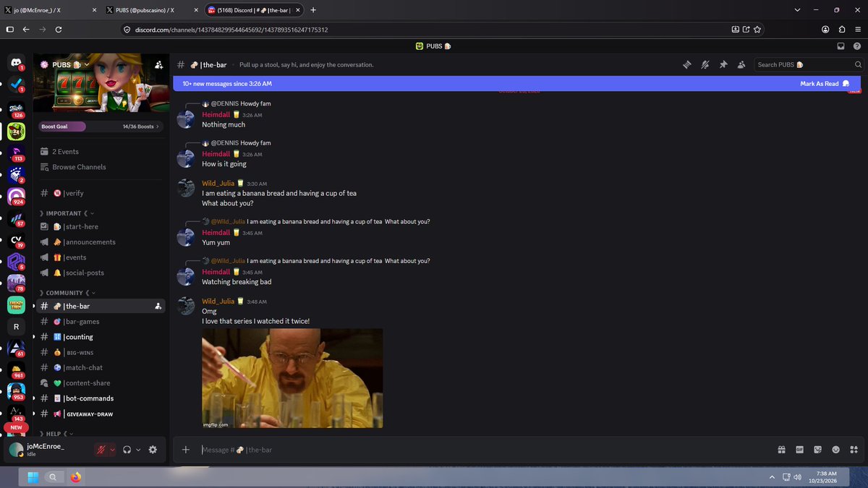Viewport: 868px width, 488px height.
Task: Open the server with the 126 badge
Action: pyautogui.click(x=16, y=108)
